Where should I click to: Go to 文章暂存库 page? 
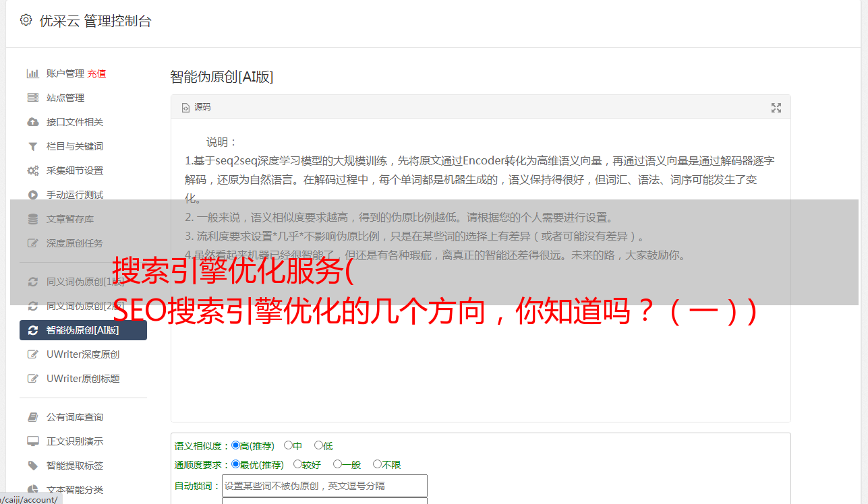[70, 219]
